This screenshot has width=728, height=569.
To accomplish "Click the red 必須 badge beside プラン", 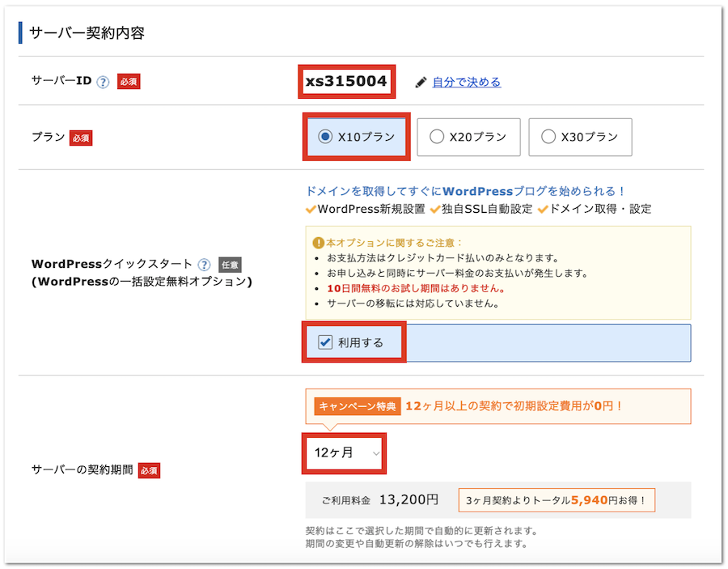I will 81,138.
